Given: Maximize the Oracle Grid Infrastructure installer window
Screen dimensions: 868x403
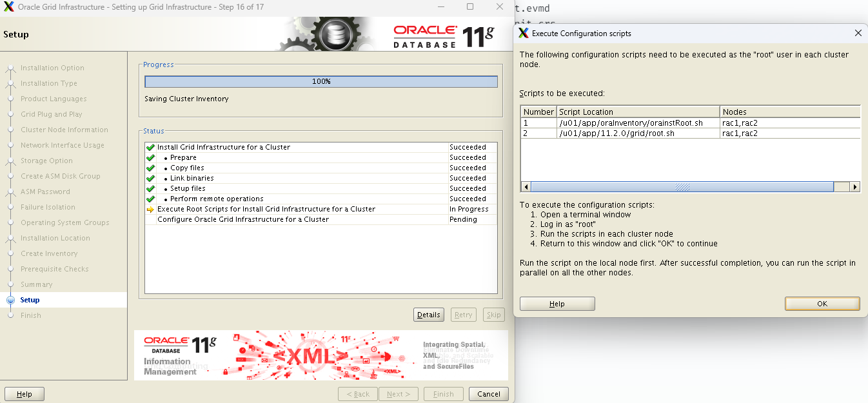Looking at the screenshot, I should (470, 6).
